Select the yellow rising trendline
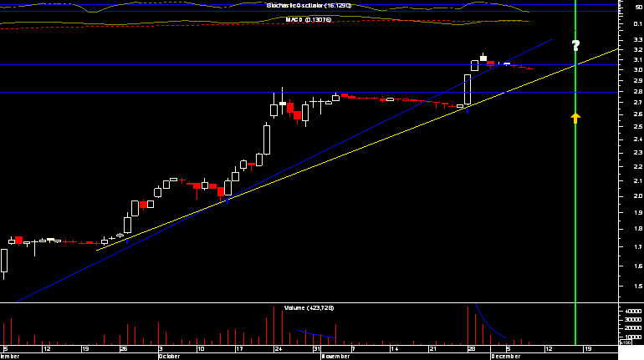The height and width of the screenshot is (360, 644). pos(357,150)
